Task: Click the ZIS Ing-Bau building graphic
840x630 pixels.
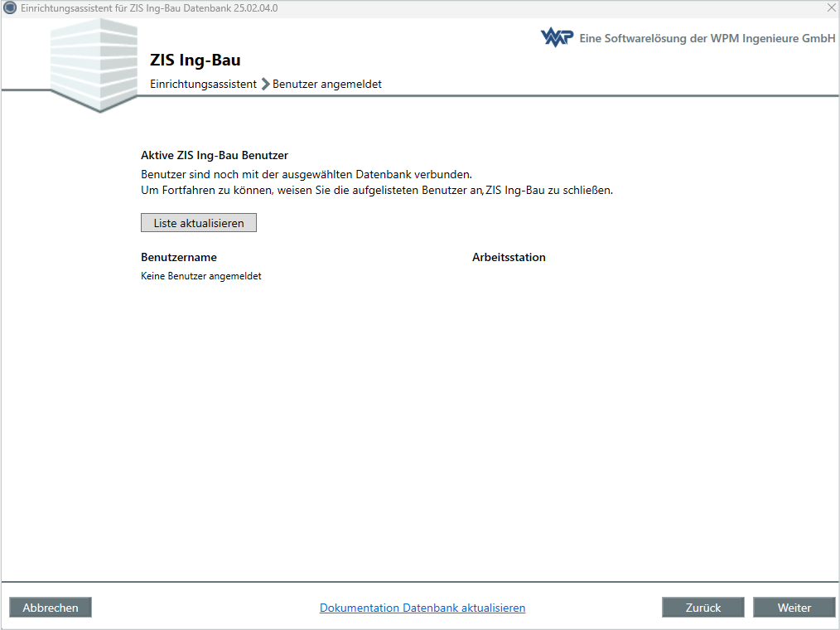Action: click(x=94, y=65)
